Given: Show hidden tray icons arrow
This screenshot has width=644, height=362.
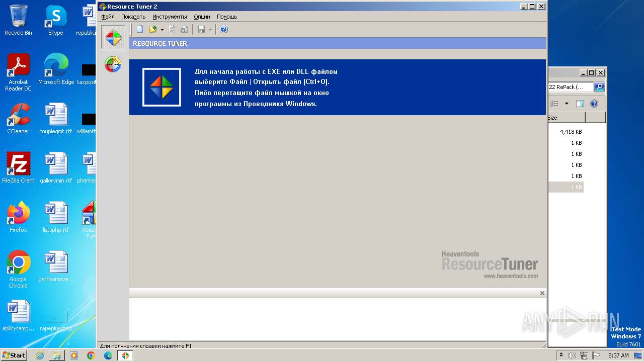Looking at the screenshot, I should [x=561, y=355].
